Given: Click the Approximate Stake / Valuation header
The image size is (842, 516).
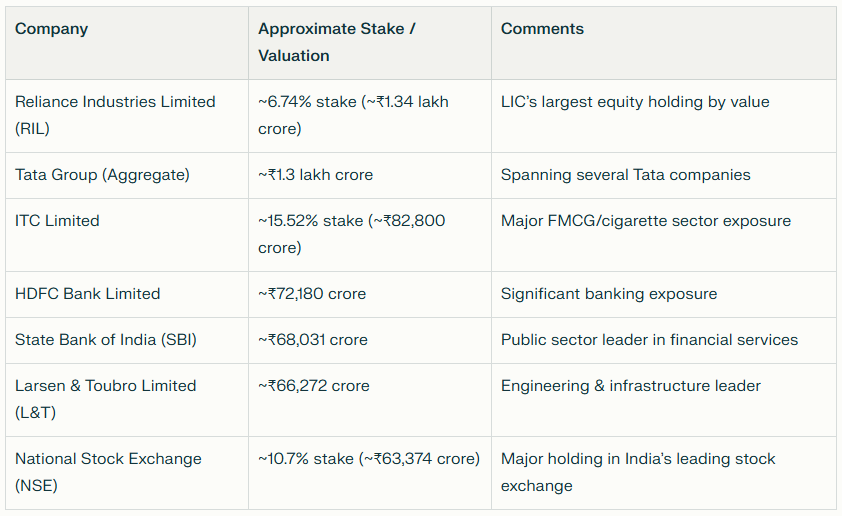Looking at the screenshot, I should click(336, 42).
